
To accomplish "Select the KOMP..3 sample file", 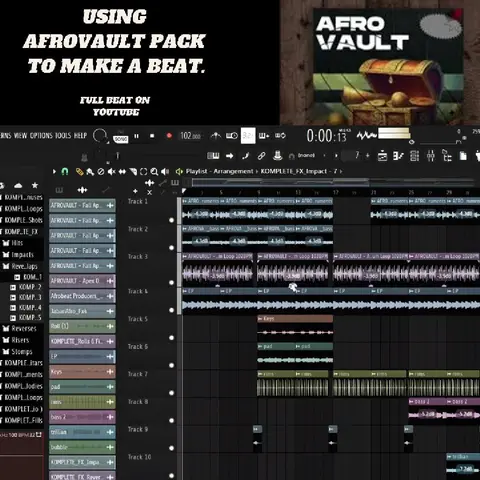I will click(x=26, y=297).
